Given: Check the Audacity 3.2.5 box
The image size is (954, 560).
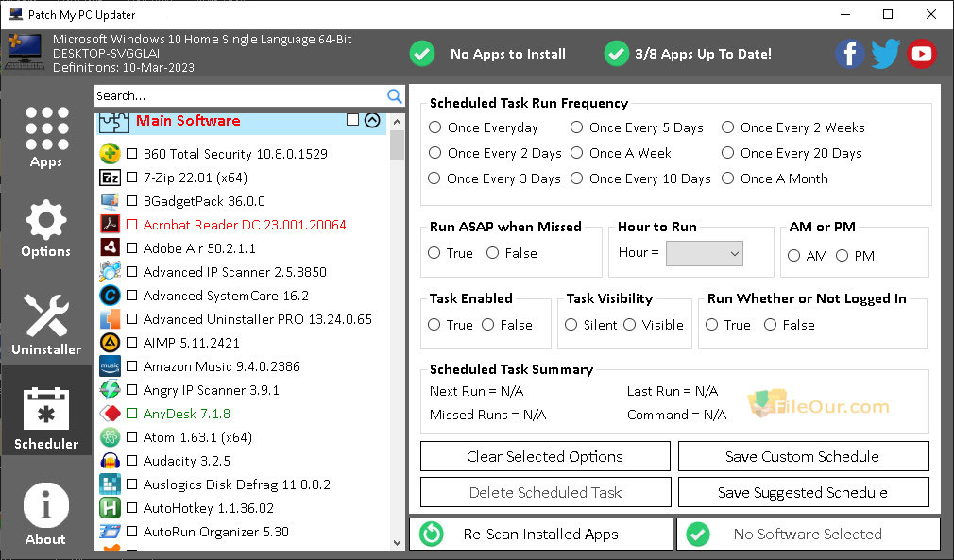Looking at the screenshot, I should pyautogui.click(x=131, y=461).
